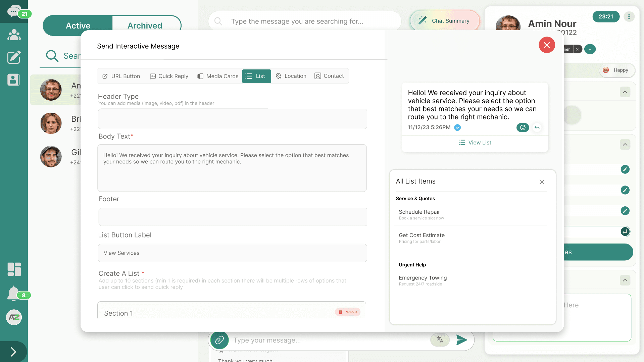Screen dimensions: 644x362
Task: Click the reply arrow icon in preview
Action: pos(537,127)
